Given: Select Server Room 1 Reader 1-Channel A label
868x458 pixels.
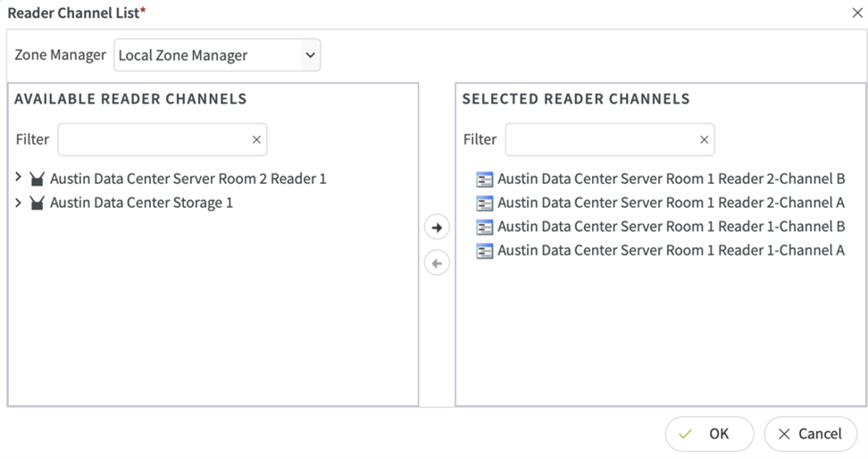Looking at the screenshot, I should pyautogui.click(x=671, y=252).
